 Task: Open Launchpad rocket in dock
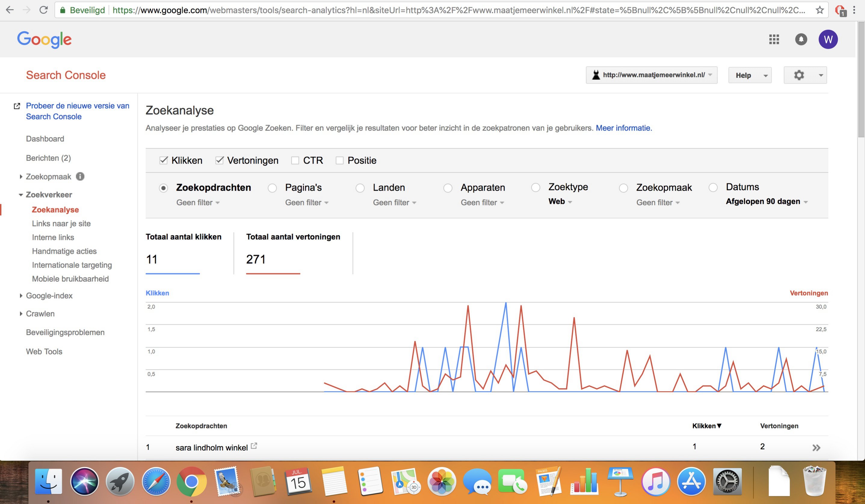pos(120,481)
